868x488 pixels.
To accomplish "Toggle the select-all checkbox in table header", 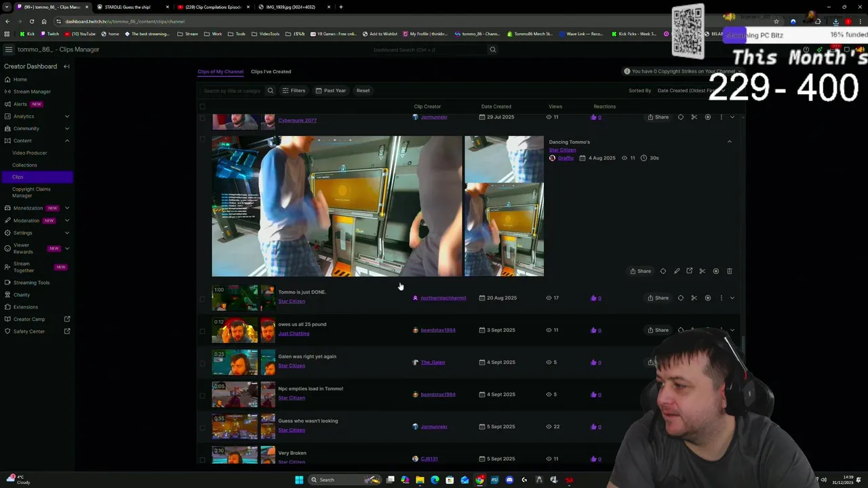I will click(202, 106).
